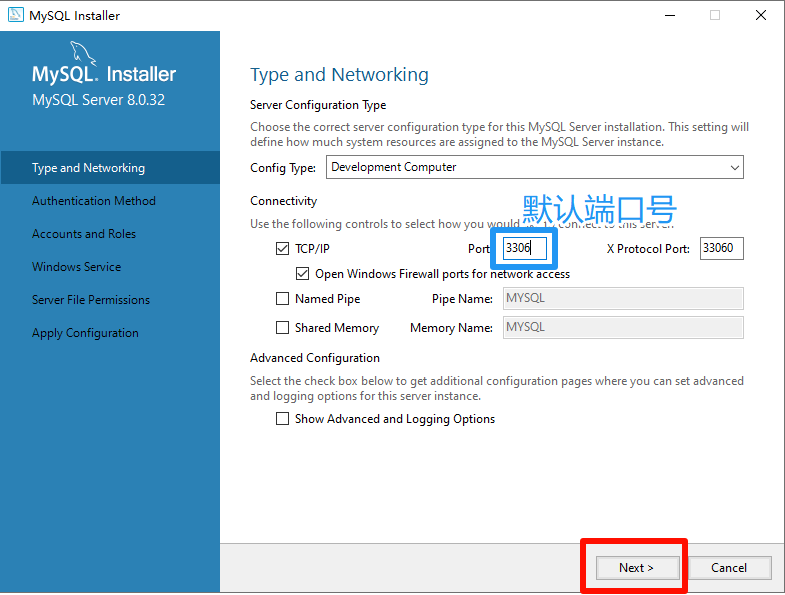Viewport: 785px width, 595px height.
Task: Click the Connectivity section label
Action: (283, 201)
